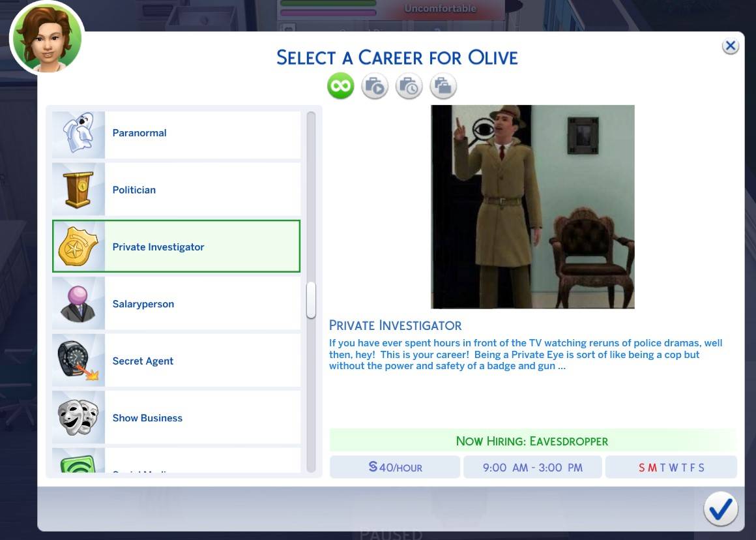This screenshot has height=540, width=756.
Task: Enable the all careers infinity filter
Action: pyautogui.click(x=340, y=85)
